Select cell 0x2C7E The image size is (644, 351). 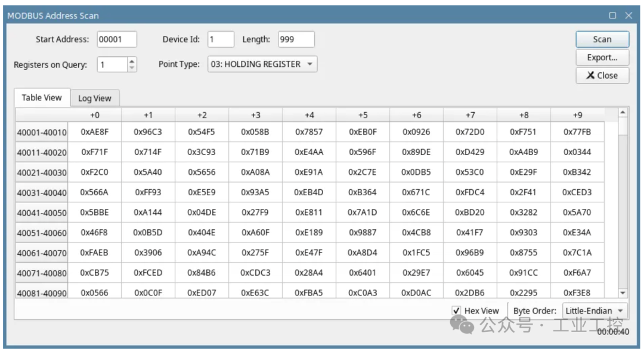click(363, 172)
